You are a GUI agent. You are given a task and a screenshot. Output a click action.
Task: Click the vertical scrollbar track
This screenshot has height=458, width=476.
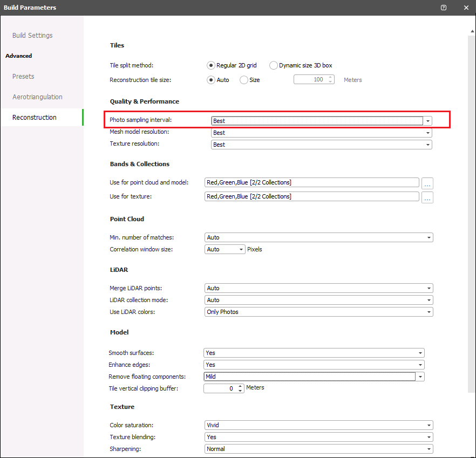(x=472, y=214)
